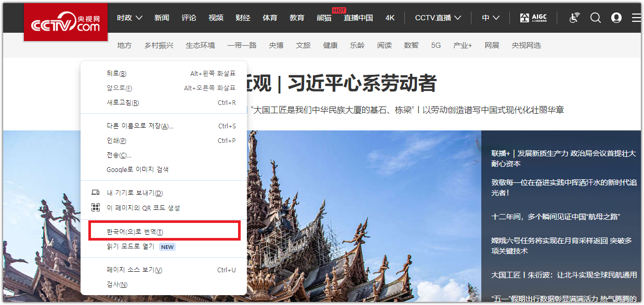The image size is (644, 305).
Task: Open the 数智 link
Action: [411, 45]
